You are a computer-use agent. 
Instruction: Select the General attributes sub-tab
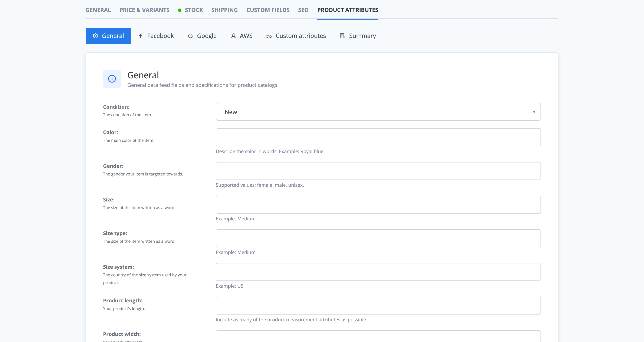coord(108,36)
